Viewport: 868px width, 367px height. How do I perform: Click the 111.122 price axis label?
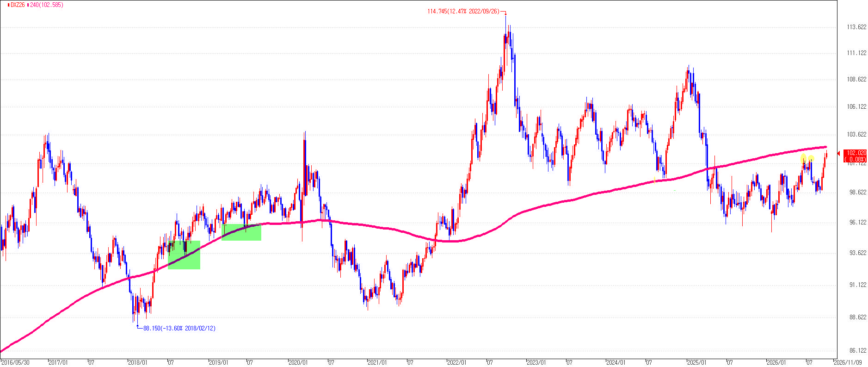coord(856,53)
